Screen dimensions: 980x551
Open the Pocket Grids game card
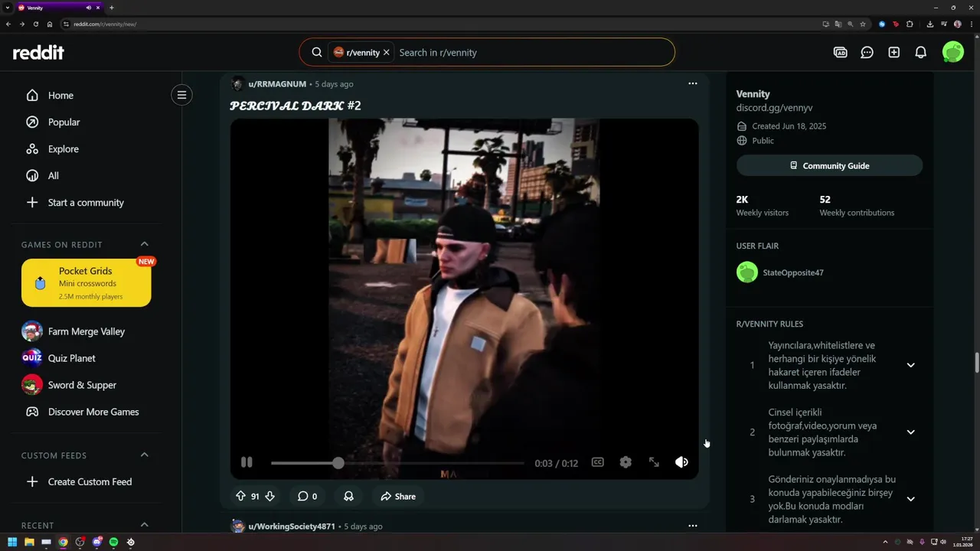[86, 282]
